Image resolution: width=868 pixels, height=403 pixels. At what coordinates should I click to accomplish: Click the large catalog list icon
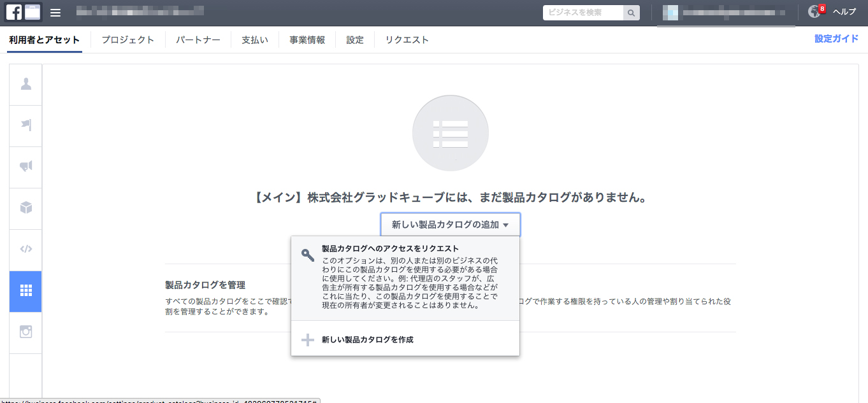451,133
